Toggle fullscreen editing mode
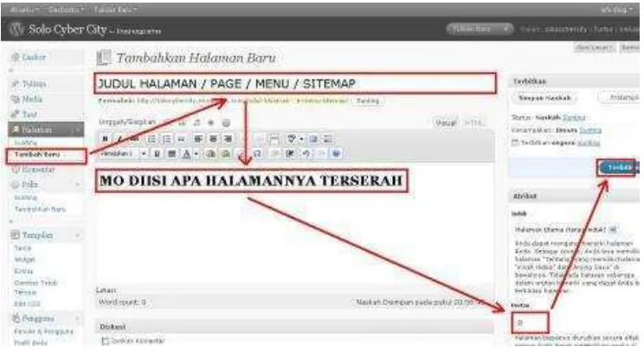 [313, 138]
